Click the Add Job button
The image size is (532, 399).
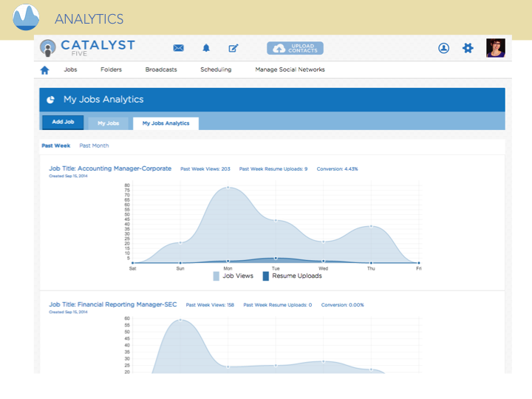pyautogui.click(x=63, y=122)
